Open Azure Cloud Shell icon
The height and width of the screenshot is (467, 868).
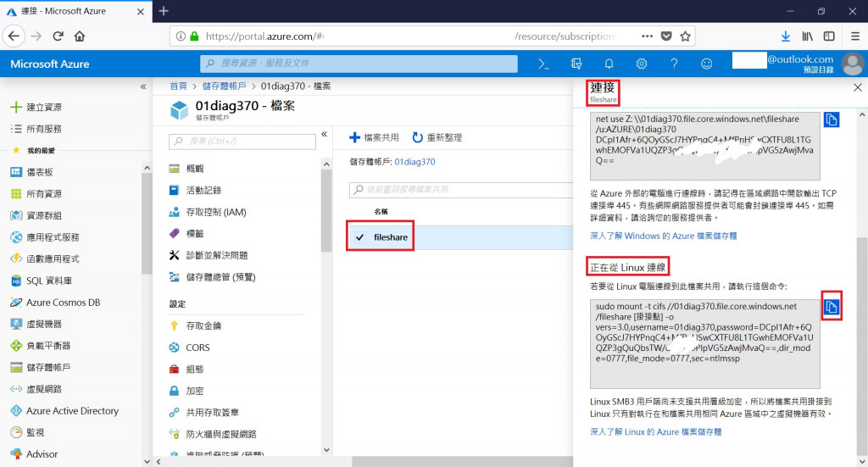(543, 64)
